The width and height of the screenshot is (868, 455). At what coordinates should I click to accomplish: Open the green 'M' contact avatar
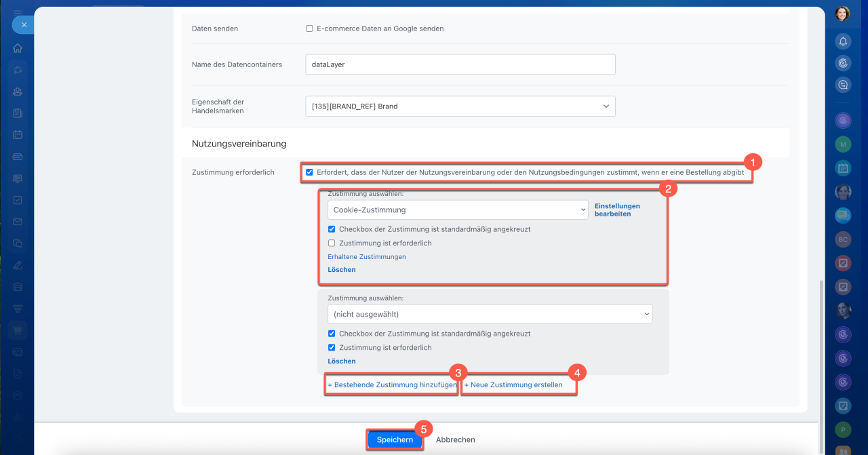(843, 144)
